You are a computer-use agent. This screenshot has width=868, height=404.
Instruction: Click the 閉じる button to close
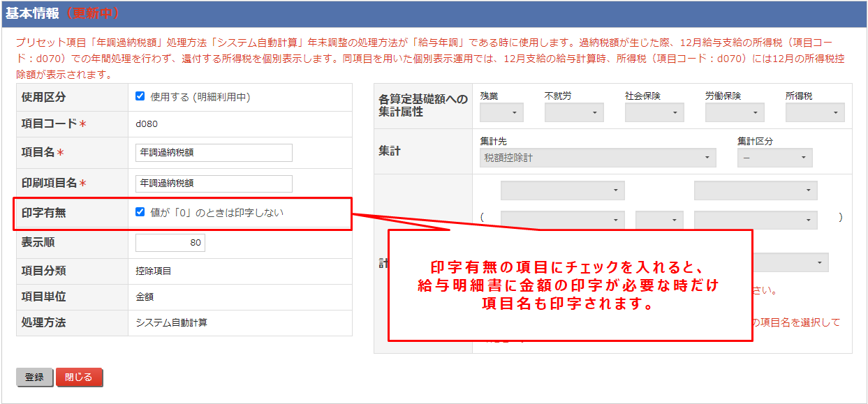point(79,376)
